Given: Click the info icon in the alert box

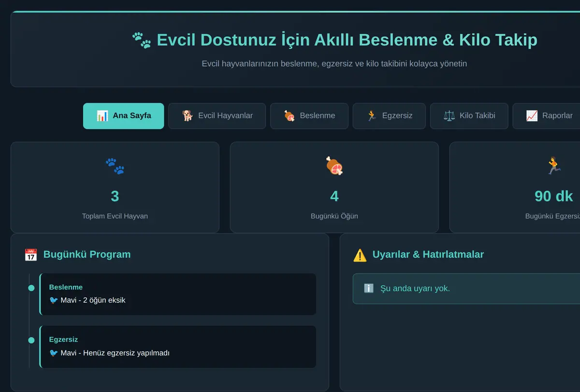Looking at the screenshot, I should (x=369, y=289).
